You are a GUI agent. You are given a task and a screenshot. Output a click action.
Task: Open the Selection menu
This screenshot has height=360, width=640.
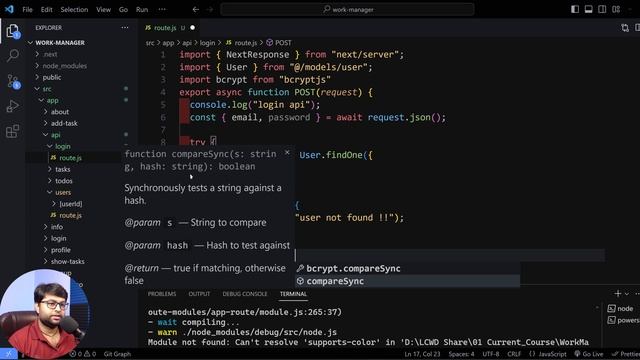click(x=74, y=9)
